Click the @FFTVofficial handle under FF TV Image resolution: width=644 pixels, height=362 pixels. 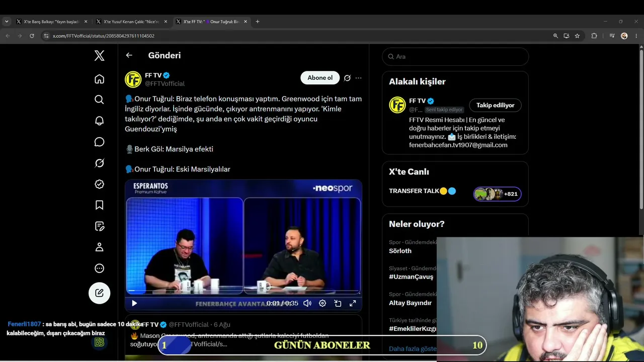(165, 83)
